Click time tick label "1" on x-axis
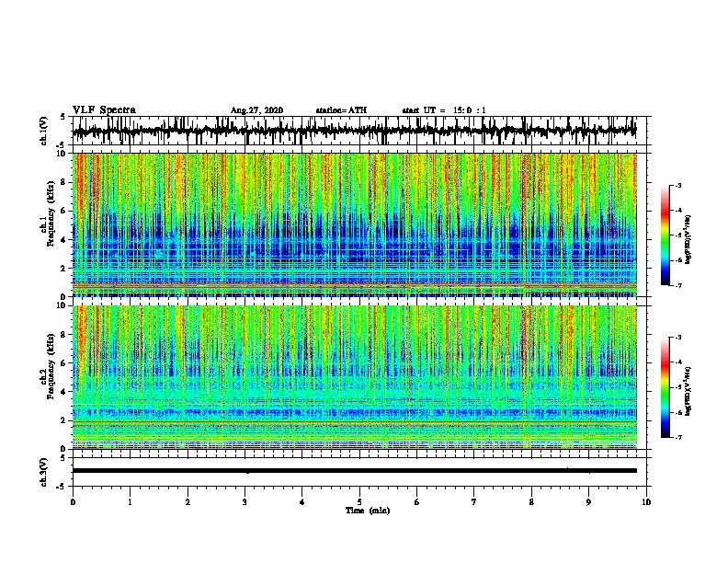Viewport: 728px width, 563px height. pyautogui.click(x=130, y=502)
